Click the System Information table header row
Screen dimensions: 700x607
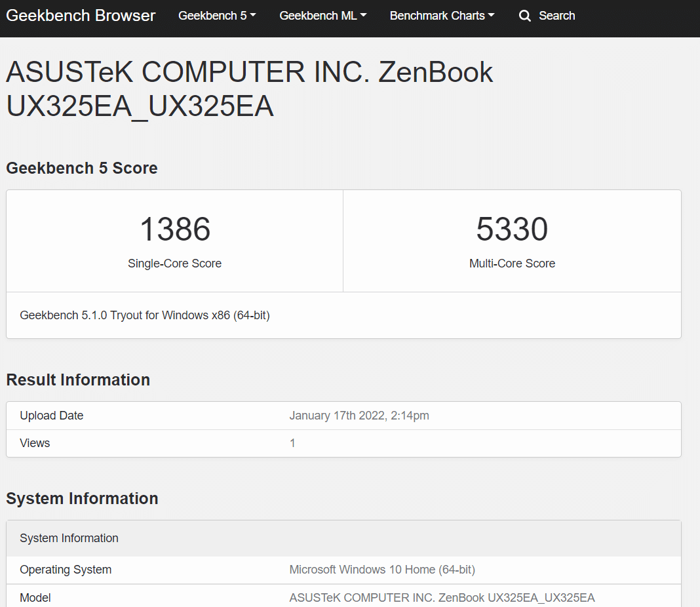(343, 538)
